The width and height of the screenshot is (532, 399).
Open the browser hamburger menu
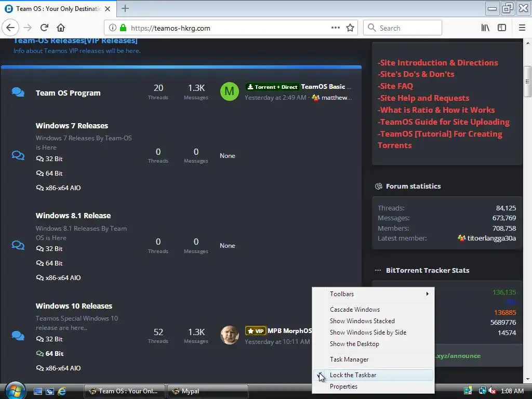tap(522, 28)
